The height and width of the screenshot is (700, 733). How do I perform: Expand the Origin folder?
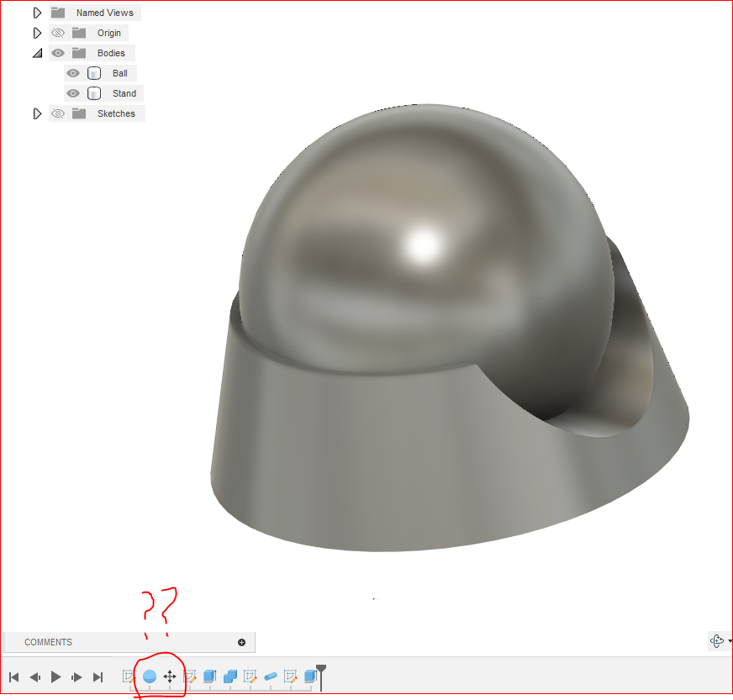[37, 33]
